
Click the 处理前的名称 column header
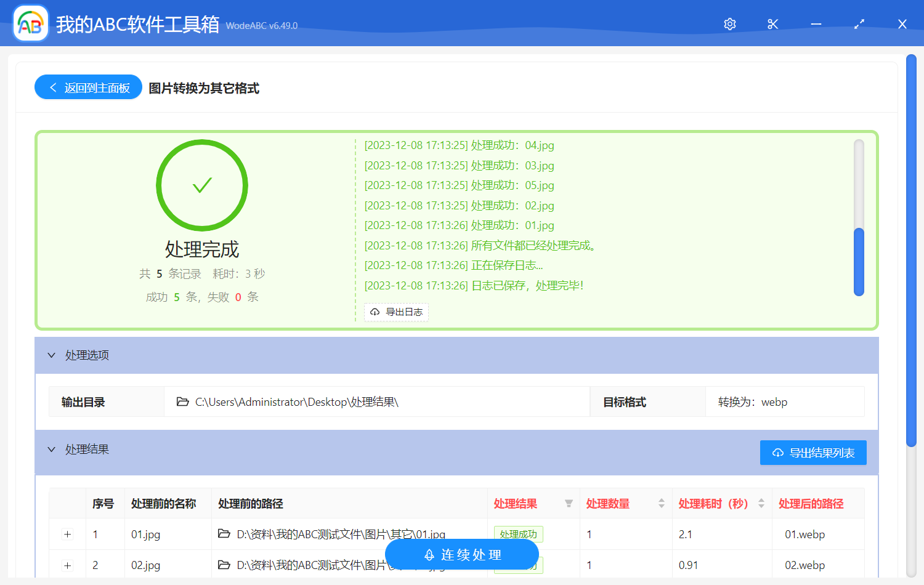click(x=163, y=504)
